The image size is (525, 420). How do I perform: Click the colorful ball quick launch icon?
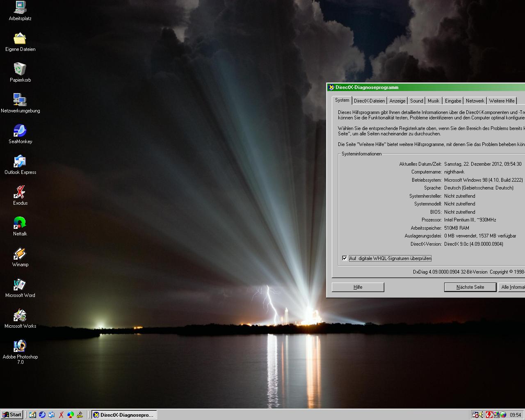tap(71, 415)
